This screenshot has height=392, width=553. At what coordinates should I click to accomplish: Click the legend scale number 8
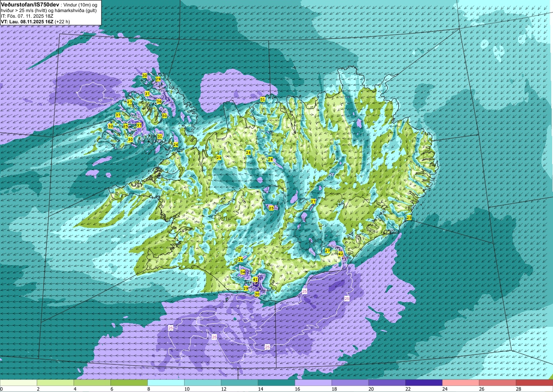(148, 389)
